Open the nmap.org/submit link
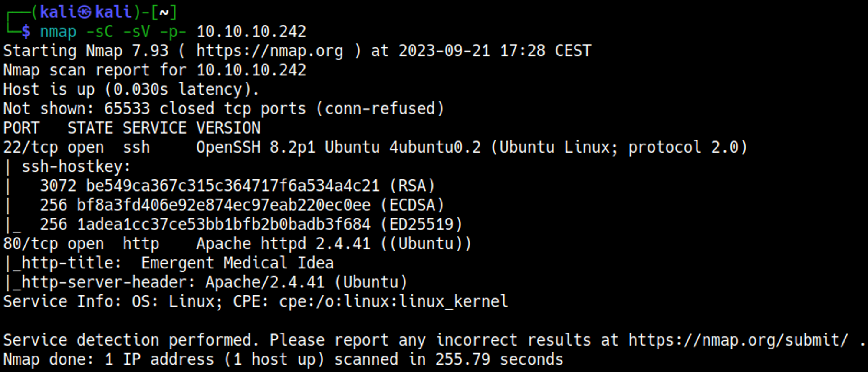The height and width of the screenshot is (372, 868). pyautogui.click(x=738, y=340)
